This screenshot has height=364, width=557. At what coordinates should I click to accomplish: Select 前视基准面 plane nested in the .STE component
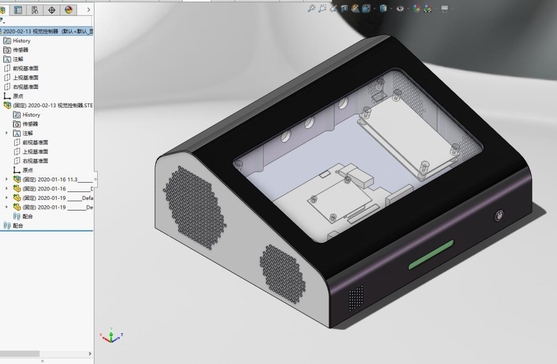[31, 142]
